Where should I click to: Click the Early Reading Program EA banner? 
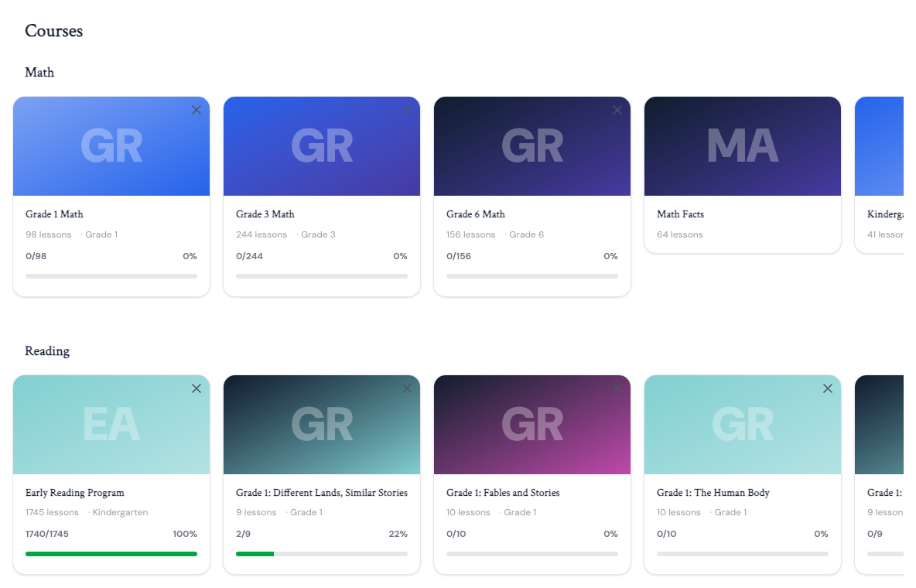(111, 425)
